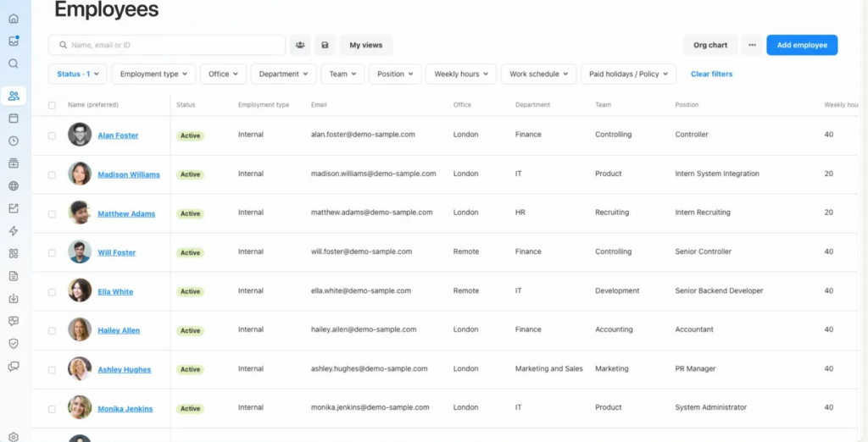Tick the select-all checkbox in table header
The image size is (868, 442).
click(x=52, y=105)
